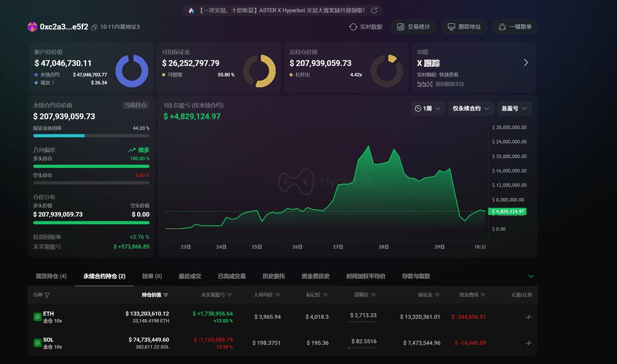
Task: Open 交易统计 trade statistics
Action: pyautogui.click(x=413, y=27)
